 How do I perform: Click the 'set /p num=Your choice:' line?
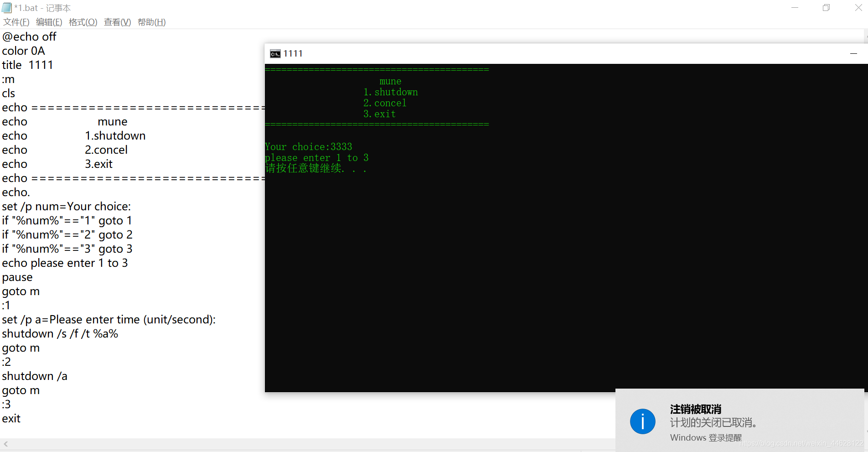coord(67,206)
